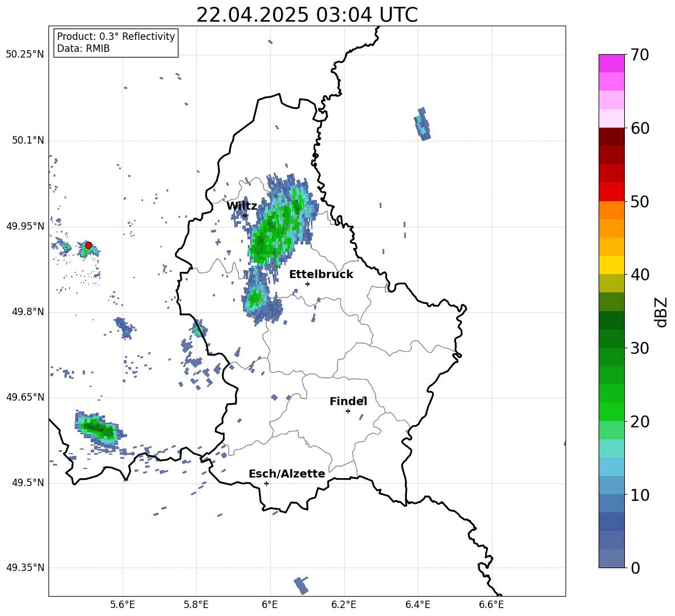Click the yellow colorbar segment above 40
Image resolution: width=675 pixels, height=616 pixels.
(612, 265)
